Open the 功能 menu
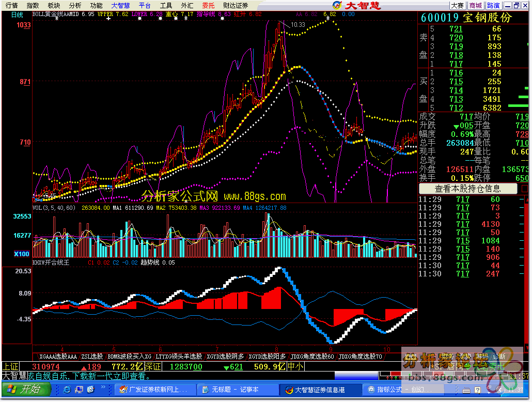 pos(96,6)
